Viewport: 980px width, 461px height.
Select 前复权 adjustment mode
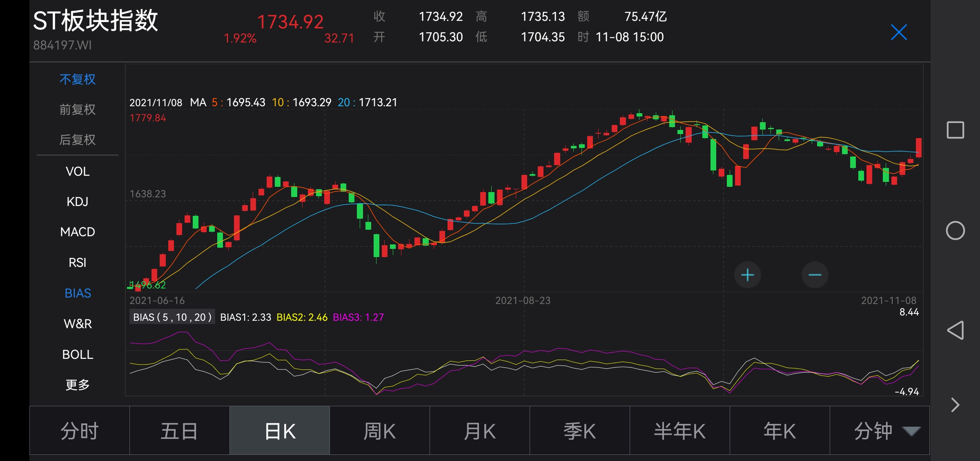(x=78, y=110)
